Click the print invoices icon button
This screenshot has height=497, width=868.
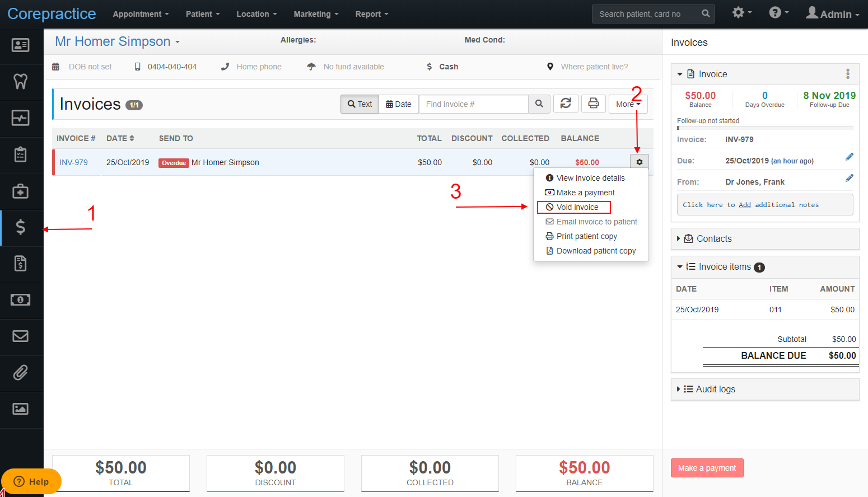[x=594, y=104]
